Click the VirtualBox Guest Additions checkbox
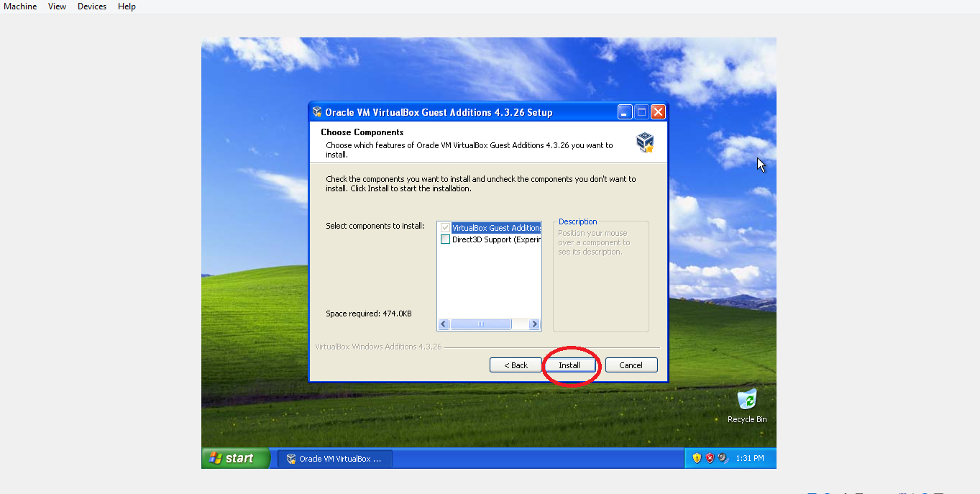The image size is (980, 494). [445, 228]
